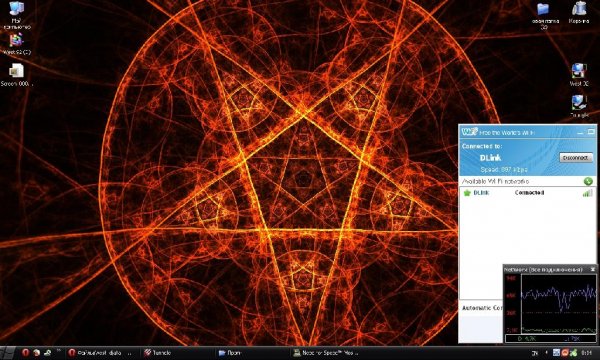Open the lower network computer desktop shortcut
600x360 pixels.
tap(579, 106)
